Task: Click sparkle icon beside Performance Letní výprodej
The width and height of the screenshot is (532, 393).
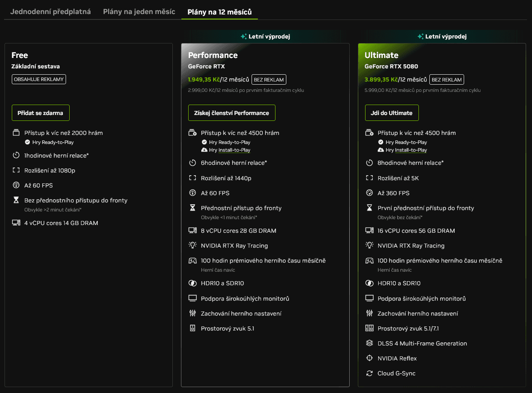Action: coord(243,36)
